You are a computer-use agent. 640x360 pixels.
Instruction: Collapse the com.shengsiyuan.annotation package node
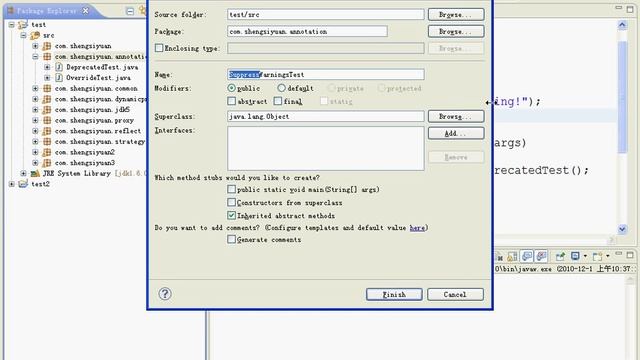click(36, 57)
